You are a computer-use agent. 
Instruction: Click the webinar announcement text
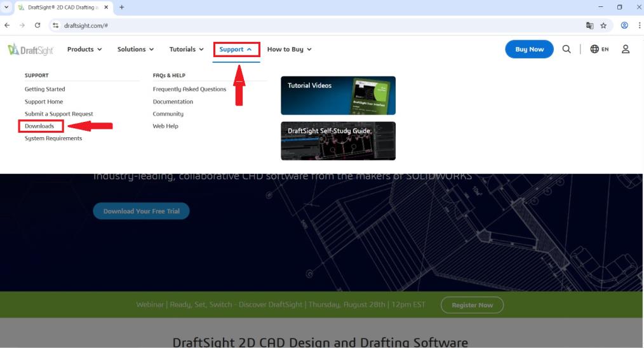point(281,305)
